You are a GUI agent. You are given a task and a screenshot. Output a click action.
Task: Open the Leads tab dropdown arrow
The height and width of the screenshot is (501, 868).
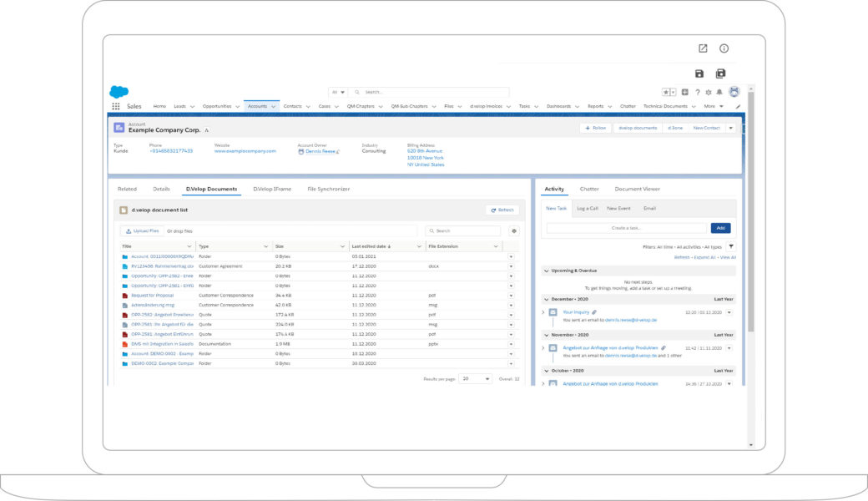point(192,106)
